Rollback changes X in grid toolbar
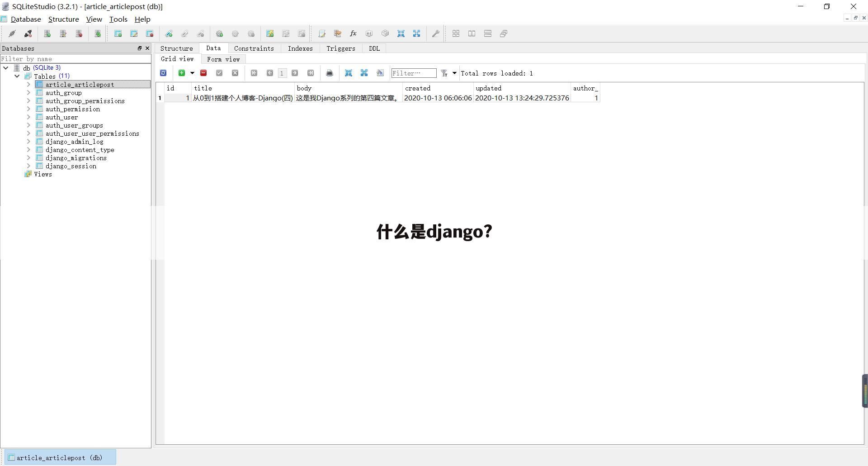The height and width of the screenshot is (466, 868). click(x=235, y=73)
